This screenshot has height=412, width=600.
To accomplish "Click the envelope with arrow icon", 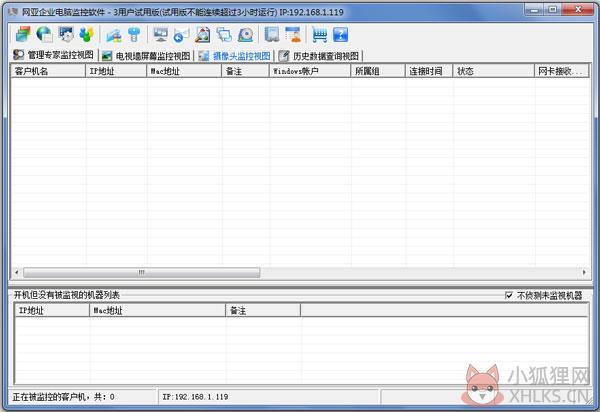I will (181, 35).
